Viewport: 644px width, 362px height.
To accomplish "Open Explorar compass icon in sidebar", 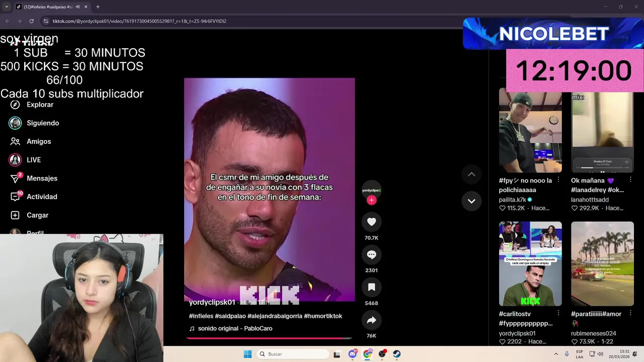I will point(15,105).
